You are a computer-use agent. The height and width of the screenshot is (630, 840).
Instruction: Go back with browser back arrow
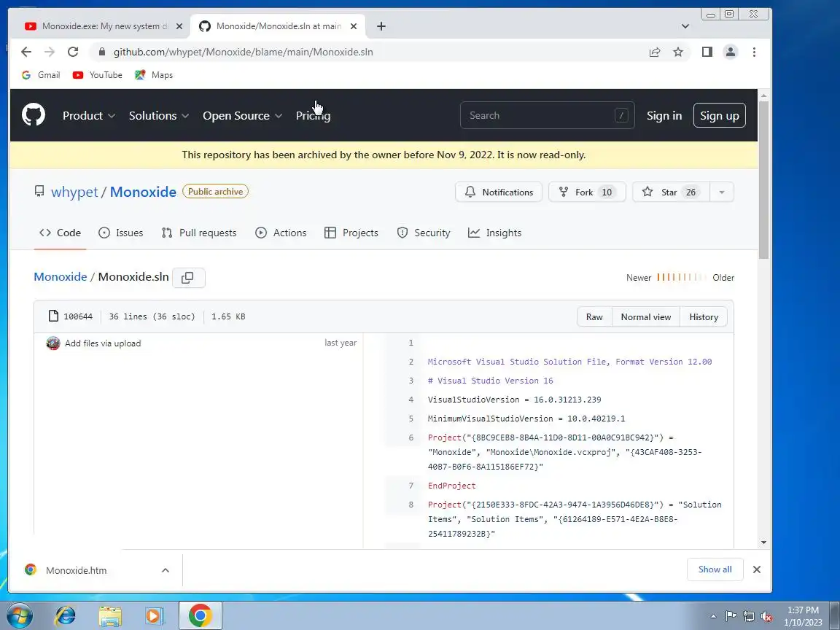coord(26,52)
